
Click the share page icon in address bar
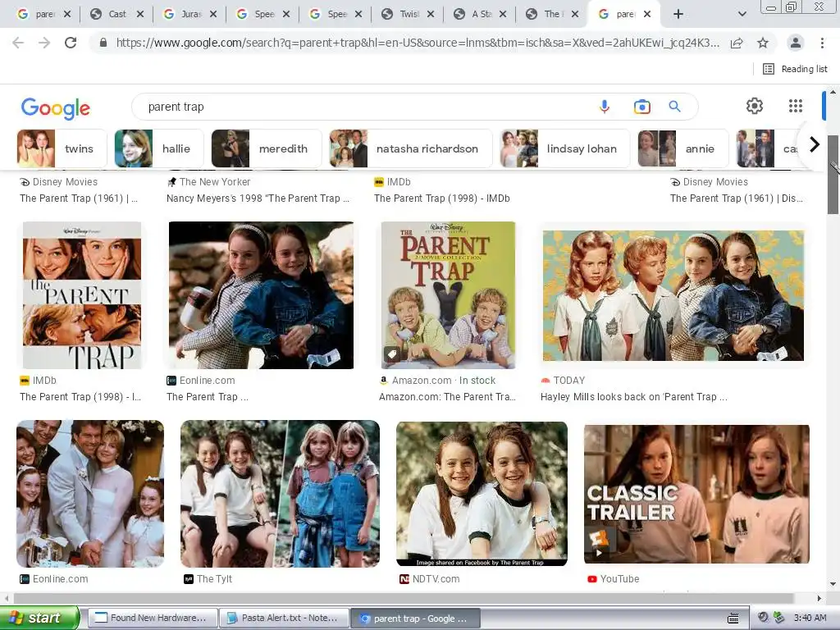(x=737, y=43)
